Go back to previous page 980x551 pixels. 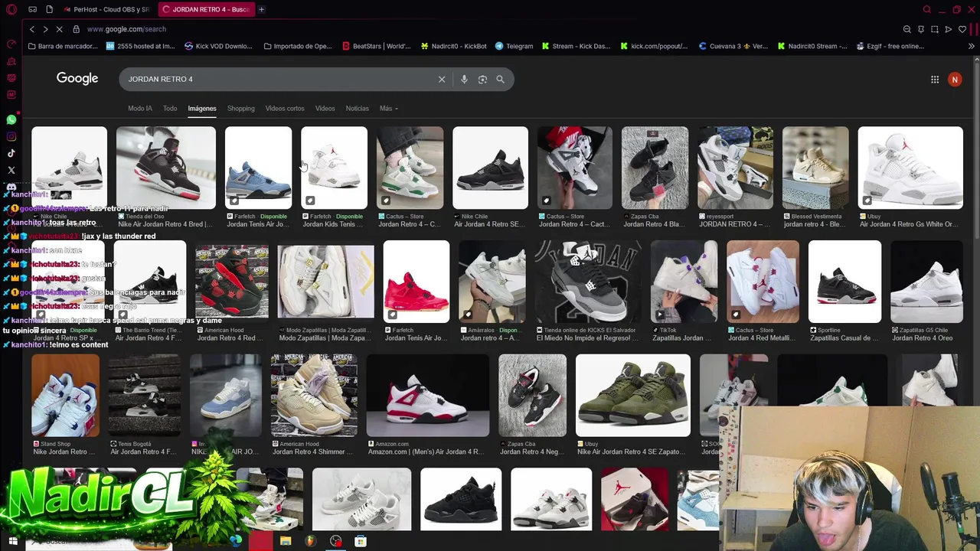click(x=31, y=29)
